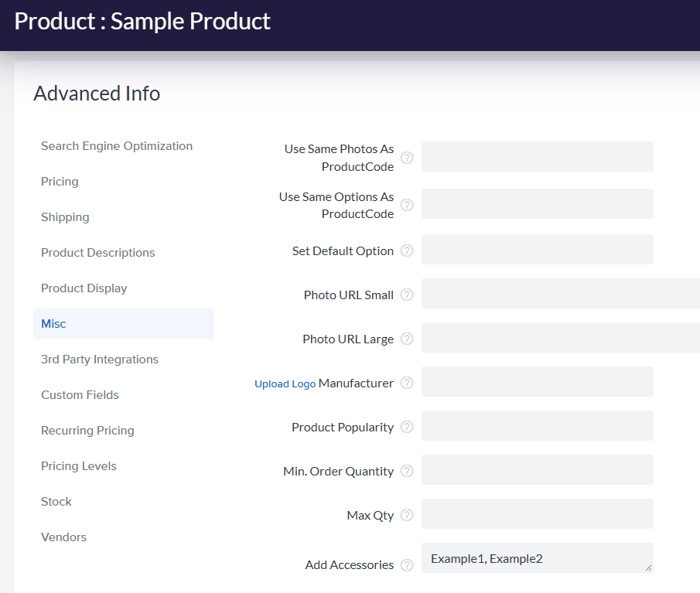Screen dimensions: 700x593
Task: Click inside the Add Accessories text box
Action: [x=536, y=557]
